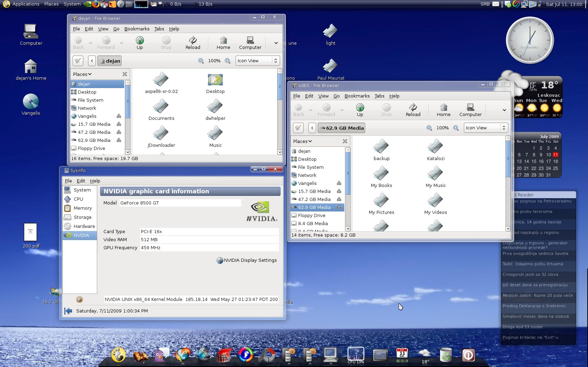The image size is (588, 367).
Task: Unmount Vangelis in dejan browser sidebar
Action: coord(119,116)
